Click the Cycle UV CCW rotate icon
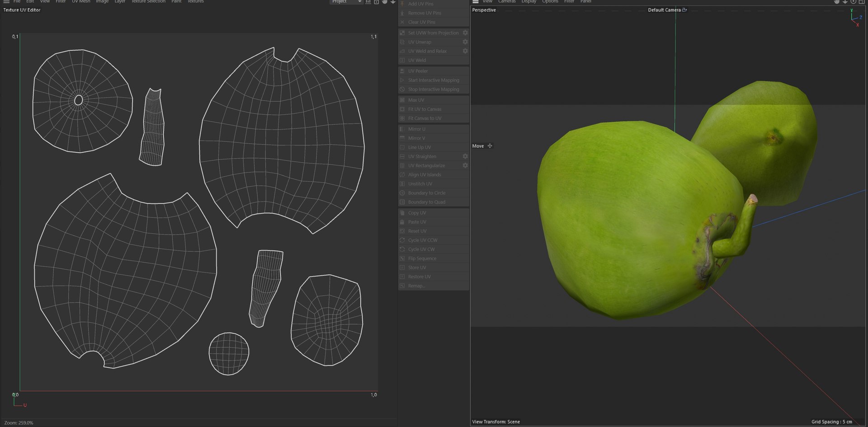Image resolution: width=868 pixels, height=427 pixels. (402, 240)
